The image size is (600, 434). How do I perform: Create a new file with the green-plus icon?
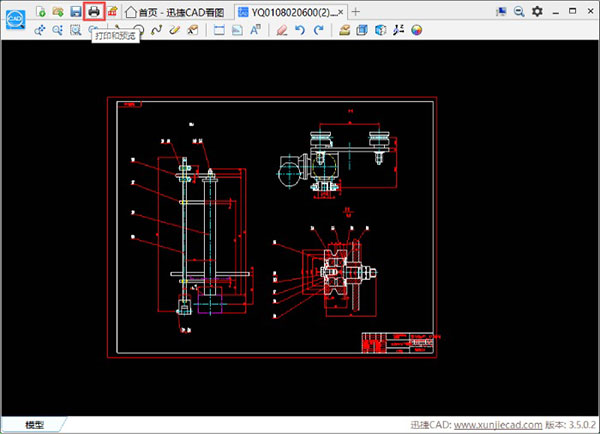tap(41, 10)
